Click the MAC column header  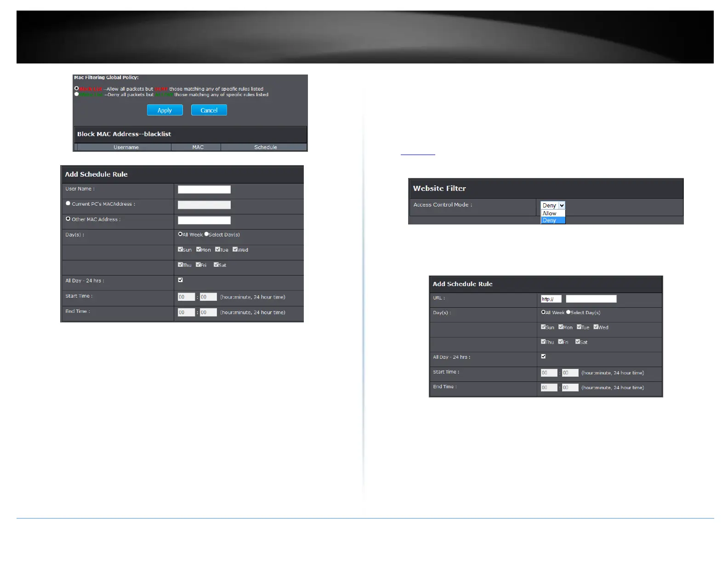click(198, 147)
